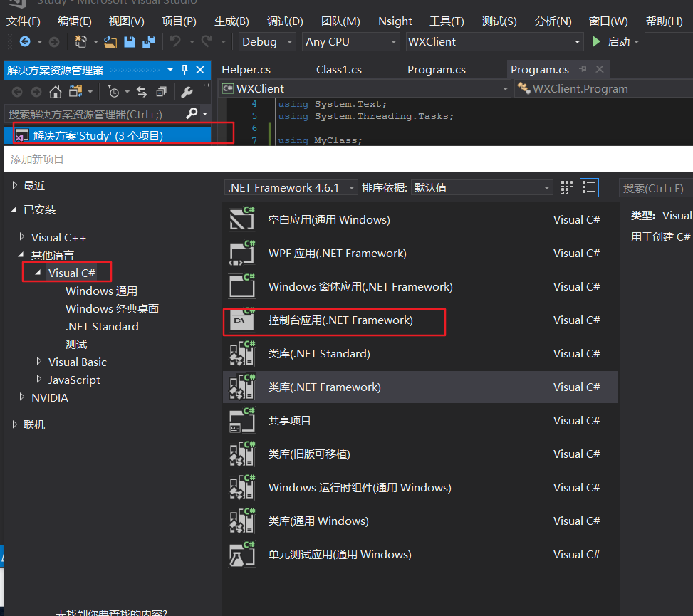Open WXClient.Program member dropdown

(x=604, y=89)
